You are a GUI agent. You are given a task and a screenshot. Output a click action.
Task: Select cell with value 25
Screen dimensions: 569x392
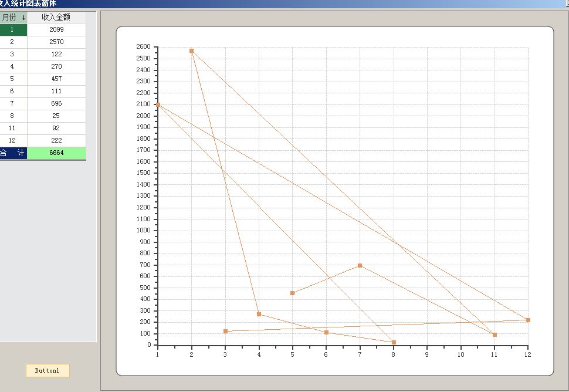tap(57, 116)
